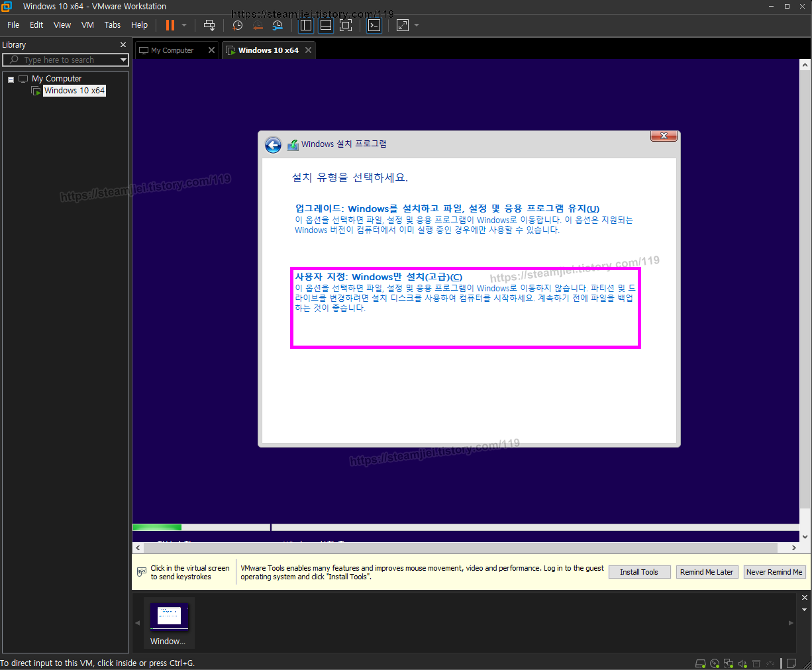Image resolution: width=812 pixels, height=670 pixels.
Task: Click the keyboard hint icon in the info bar
Action: click(x=142, y=572)
